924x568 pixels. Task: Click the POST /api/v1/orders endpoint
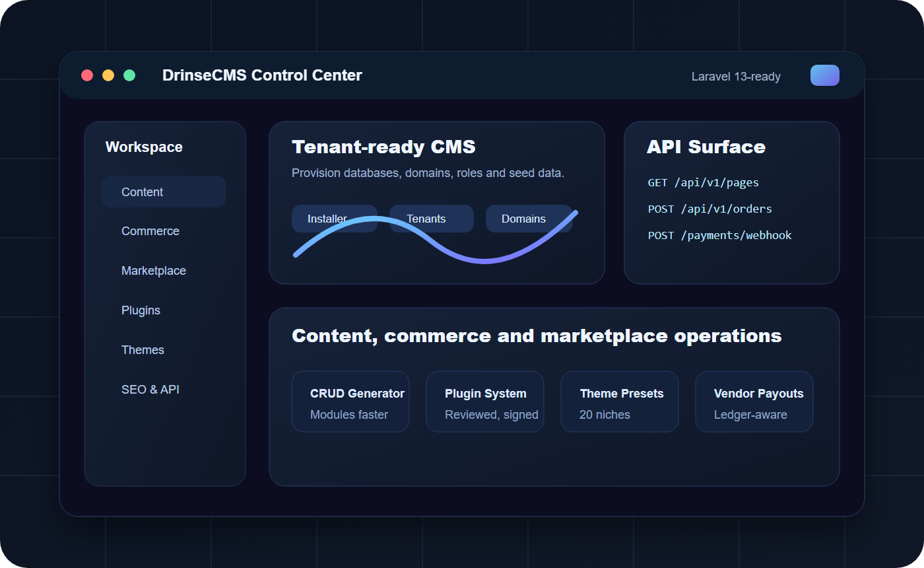[x=710, y=209]
